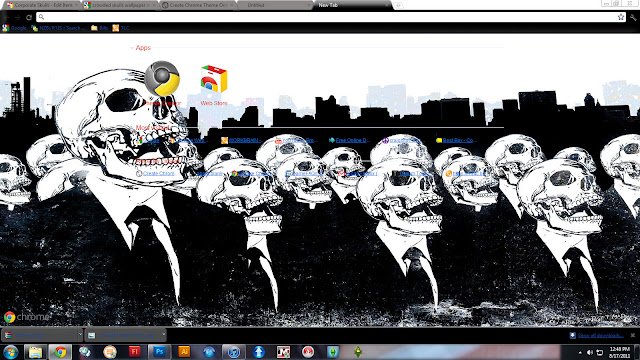Screen dimensions: 640x360
Task: Click the search magnifier in the address bar
Action: click(41, 17)
